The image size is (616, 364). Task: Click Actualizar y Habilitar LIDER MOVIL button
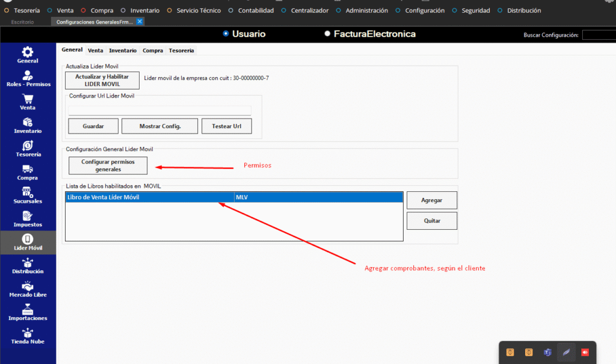point(102,81)
